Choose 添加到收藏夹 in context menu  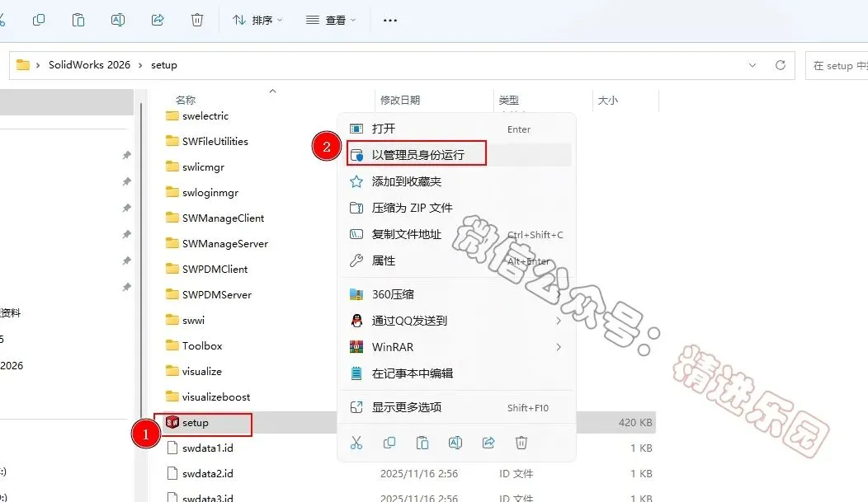pos(455,181)
